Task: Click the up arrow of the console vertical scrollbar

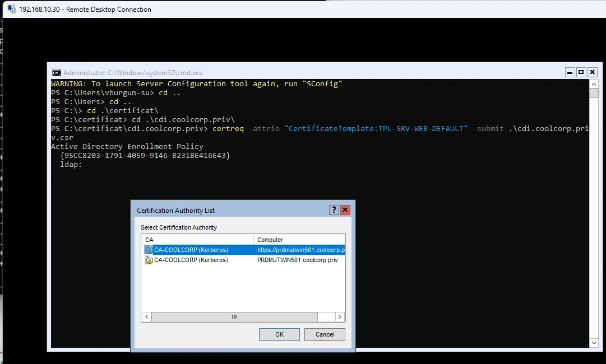Action: 594,83
